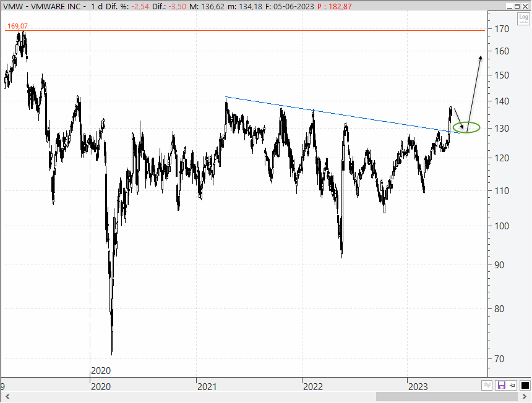The image size is (532, 403).
Task: Minimize the VMW chart window
Action: (x=510, y=6)
